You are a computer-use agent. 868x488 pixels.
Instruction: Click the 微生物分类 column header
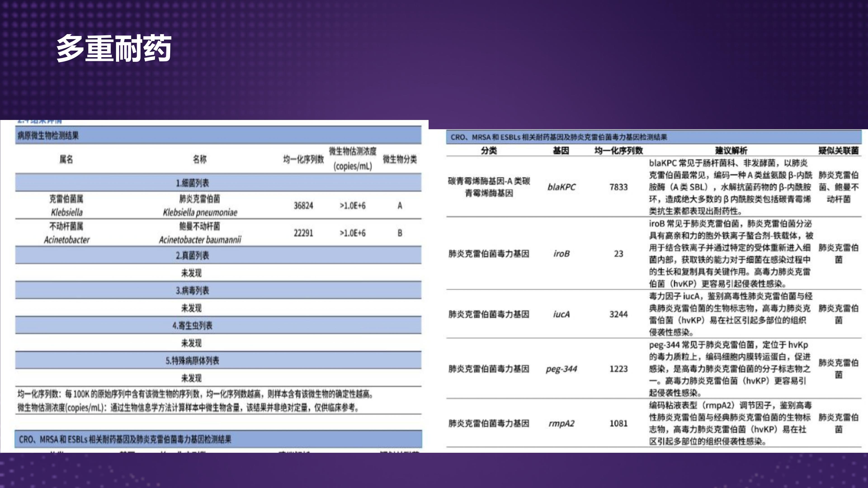pyautogui.click(x=400, y=159)
